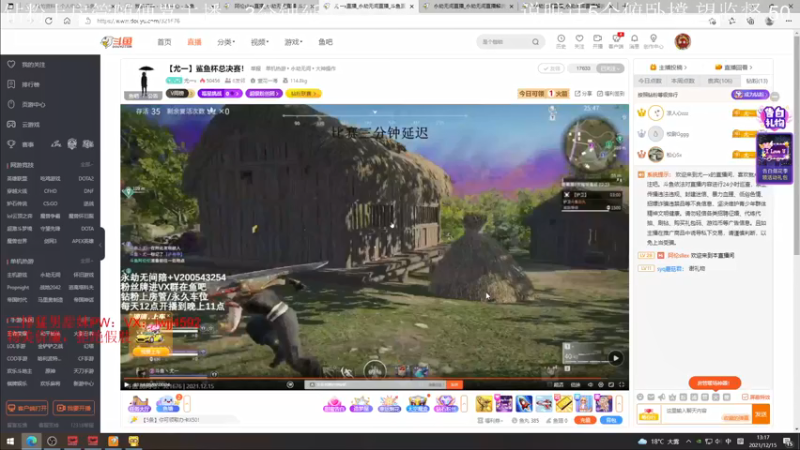
Task: Click the chat message input box
Action: pyautogui.click(x=706, y=414)
